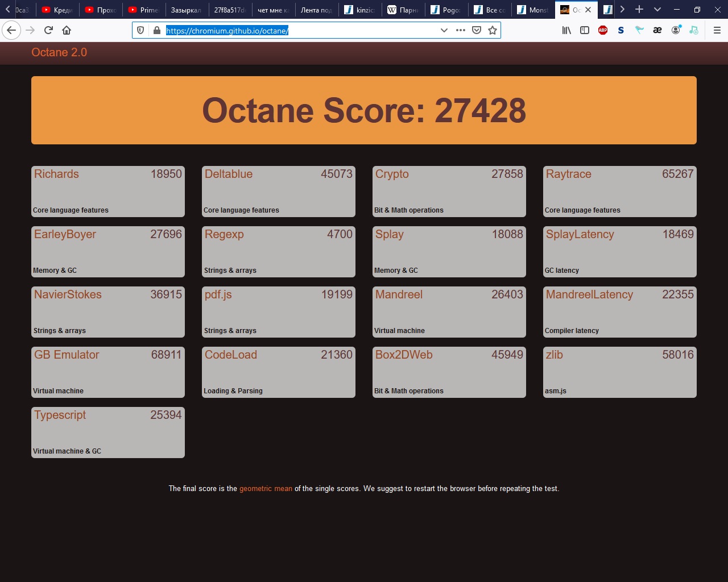Viewport: 728px width, 582px height.
Task: Show the site tracking protection shield
Action: pos(140,30)
